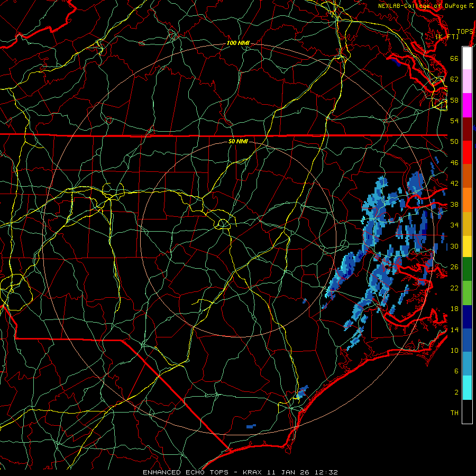Click legend value "18"
The width and height of the screenshot is (476, 476).
tap(454, 309)
